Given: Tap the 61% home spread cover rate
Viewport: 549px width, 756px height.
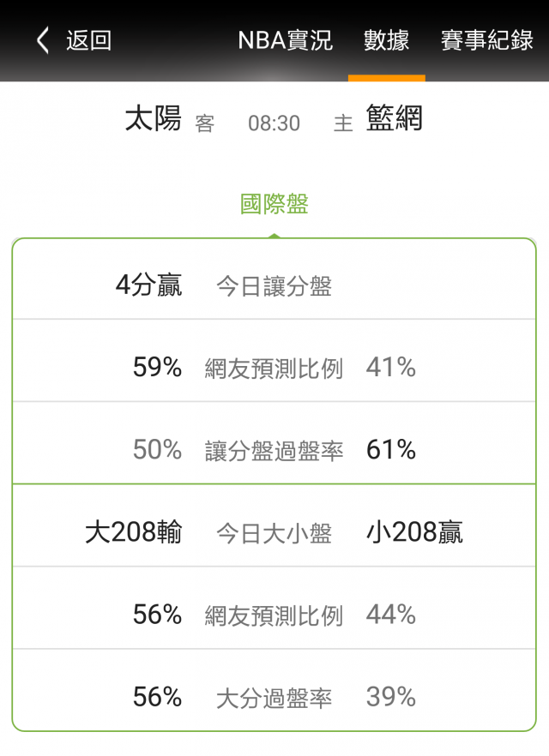Looking at the screenshot, I should [x=390, y=450].
